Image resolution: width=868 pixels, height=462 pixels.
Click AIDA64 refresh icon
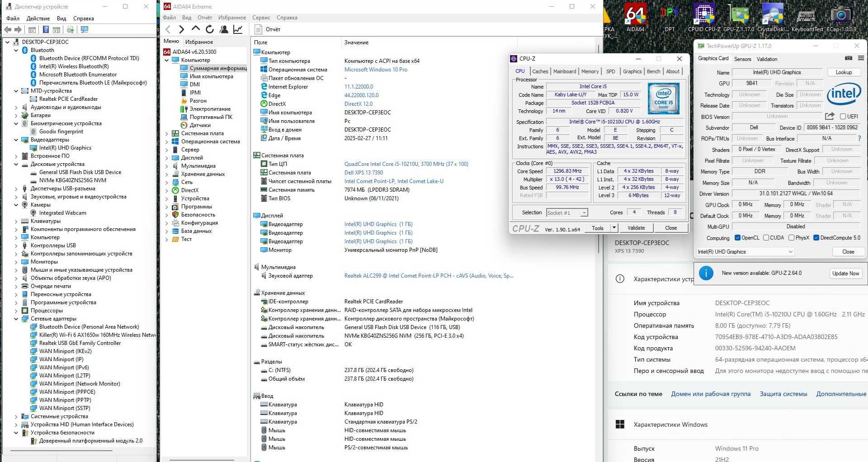(210, 29)
